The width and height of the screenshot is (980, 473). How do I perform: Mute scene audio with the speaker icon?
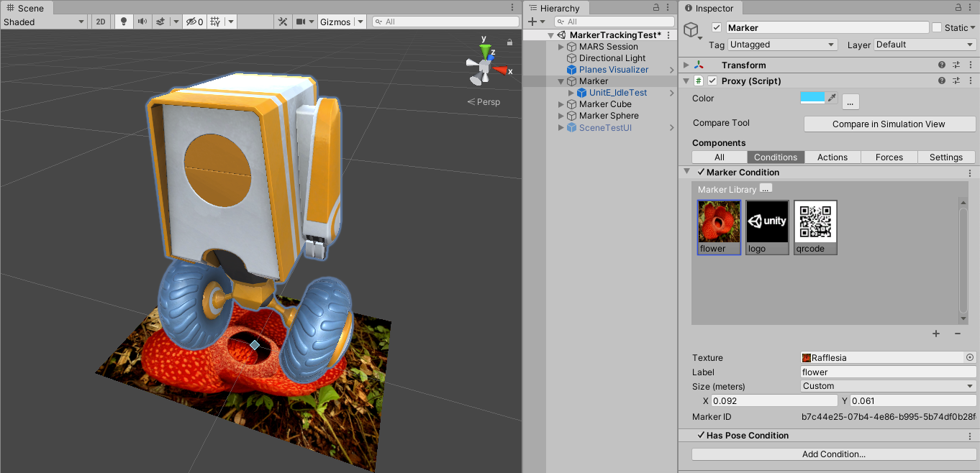[x=142, y=22]
